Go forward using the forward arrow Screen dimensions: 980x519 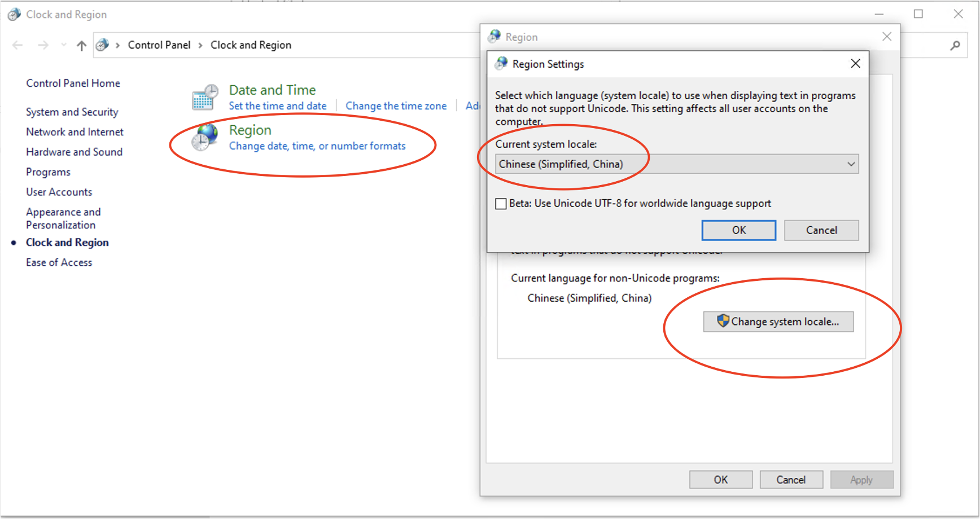click(x=43, y=45)
